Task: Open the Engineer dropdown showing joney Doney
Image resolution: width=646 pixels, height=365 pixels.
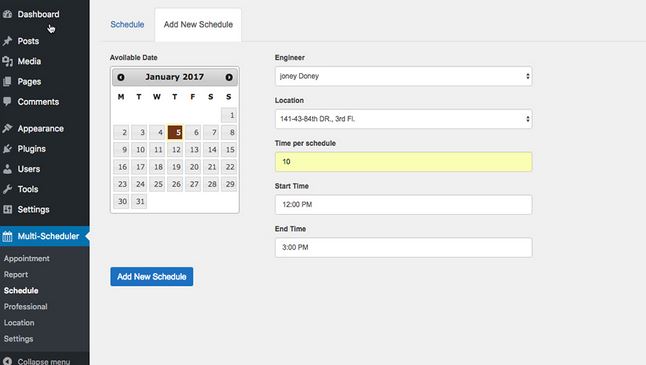Action: click(403, 76)
